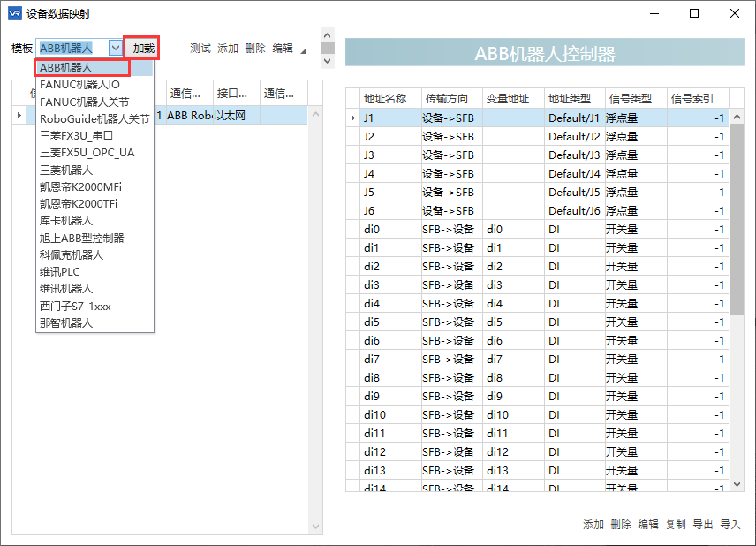Click the 接口... column header
Screen dimensions: 756x546
[x=237, y=93]
